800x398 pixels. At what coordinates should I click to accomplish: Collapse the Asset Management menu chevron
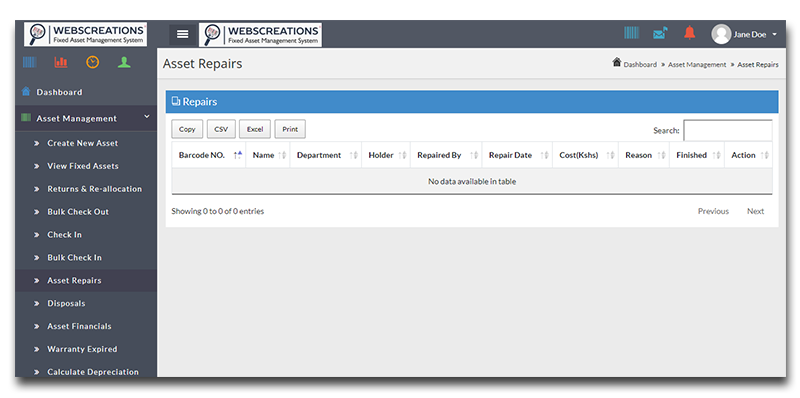tap(147, 117)
